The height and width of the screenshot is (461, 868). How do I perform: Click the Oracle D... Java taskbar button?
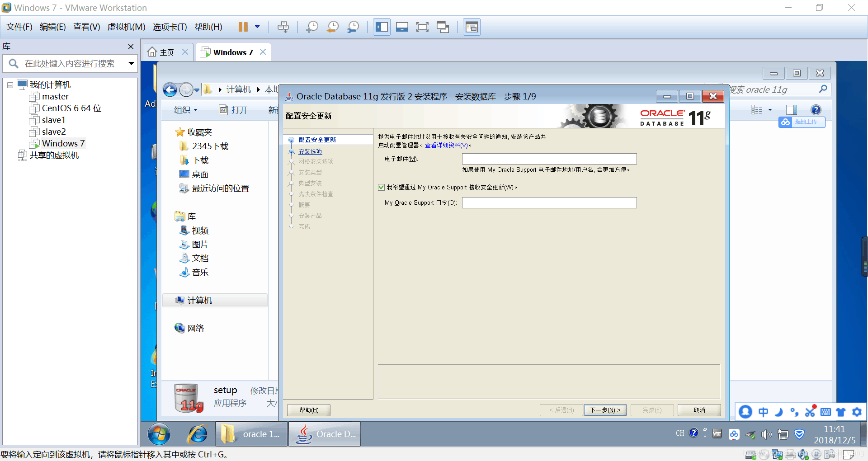[x=325, y=434]
